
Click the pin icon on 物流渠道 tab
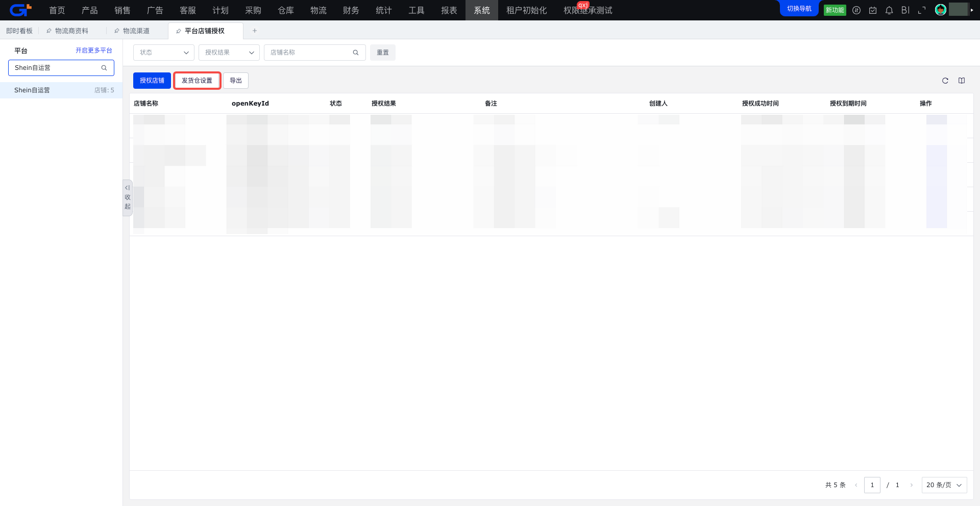click(117, 31)
